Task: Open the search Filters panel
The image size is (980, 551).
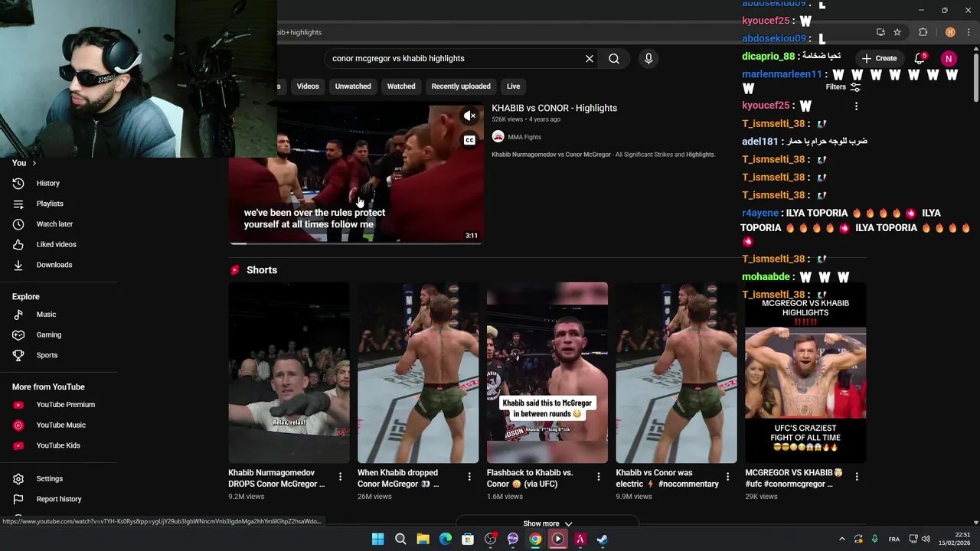Action: click(x=843, y=87)
